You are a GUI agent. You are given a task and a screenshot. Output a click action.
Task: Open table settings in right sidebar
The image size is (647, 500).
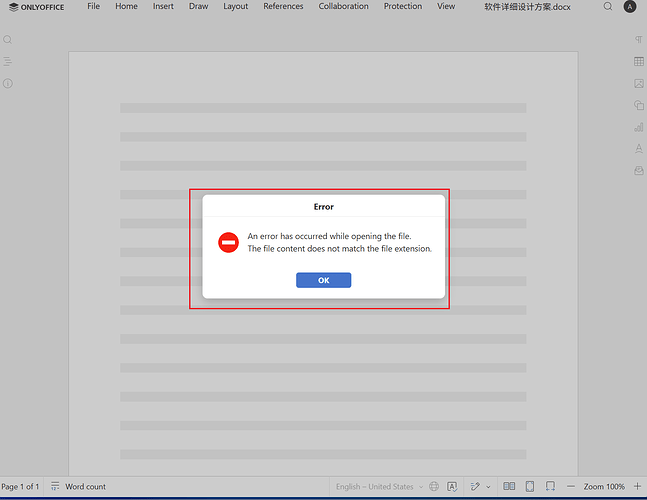pyautogui.click(x=639, y=62)
